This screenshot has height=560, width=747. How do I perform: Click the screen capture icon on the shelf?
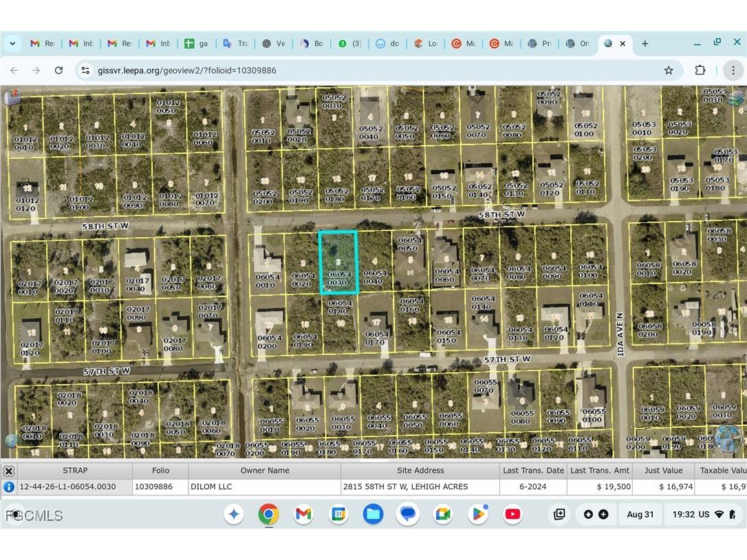point(559,514)
